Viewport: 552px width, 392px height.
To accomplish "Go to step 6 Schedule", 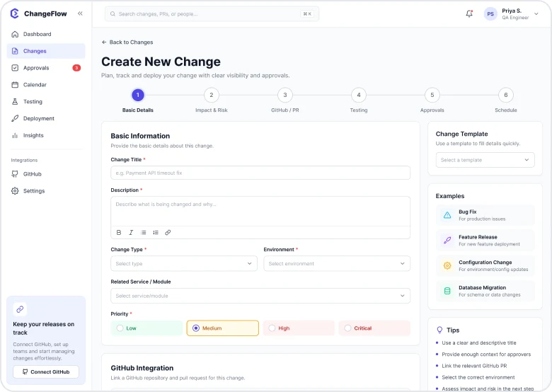I will pos(506,95).
